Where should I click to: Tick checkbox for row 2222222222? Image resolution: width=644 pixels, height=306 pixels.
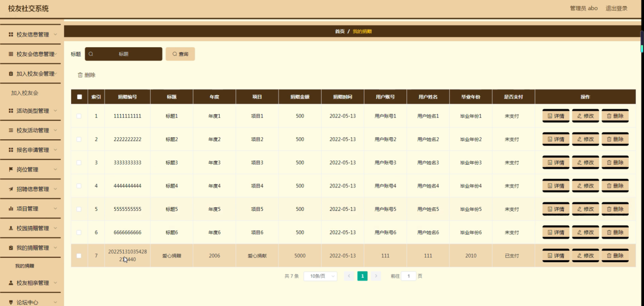tap(79, 139)
